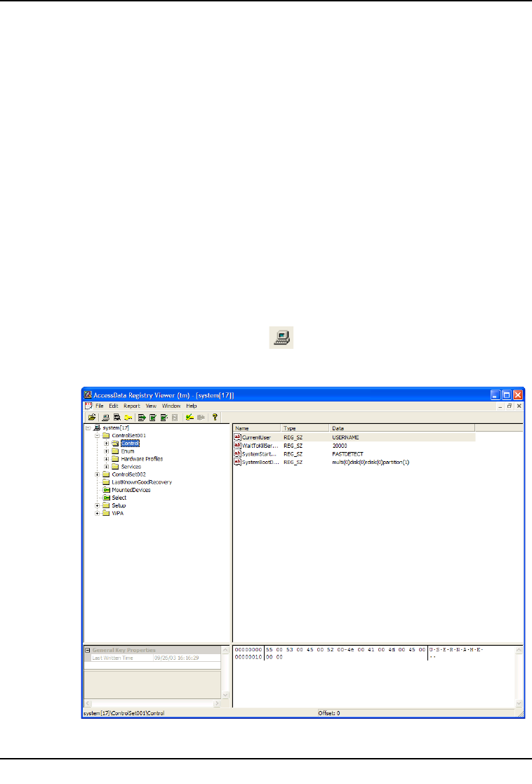
Task: Click the hex viewer scrollbar down arrow
Action: click(x=519, y=703)
